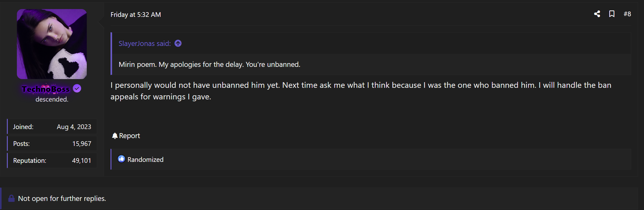Click the lock icon on the closed-thread notice
Viewport: 644px width, 210px height.
[12, 198]
